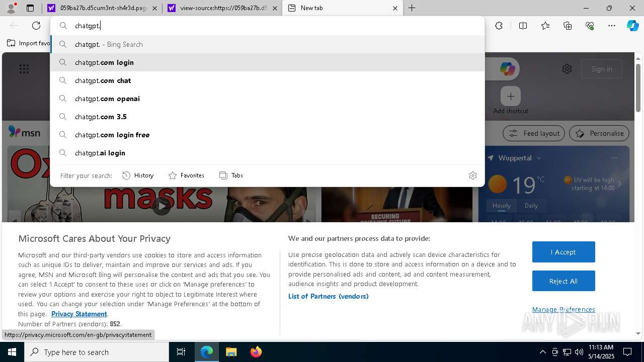
Task: Play the masks video thumbnail
Action: (x=162, y=205)
